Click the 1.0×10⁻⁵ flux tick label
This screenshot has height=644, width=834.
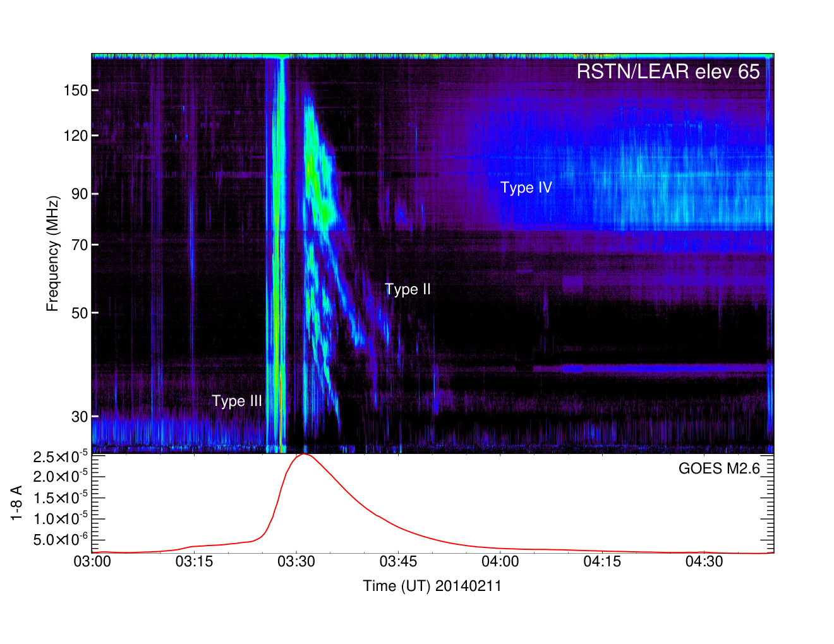(61, 518)
